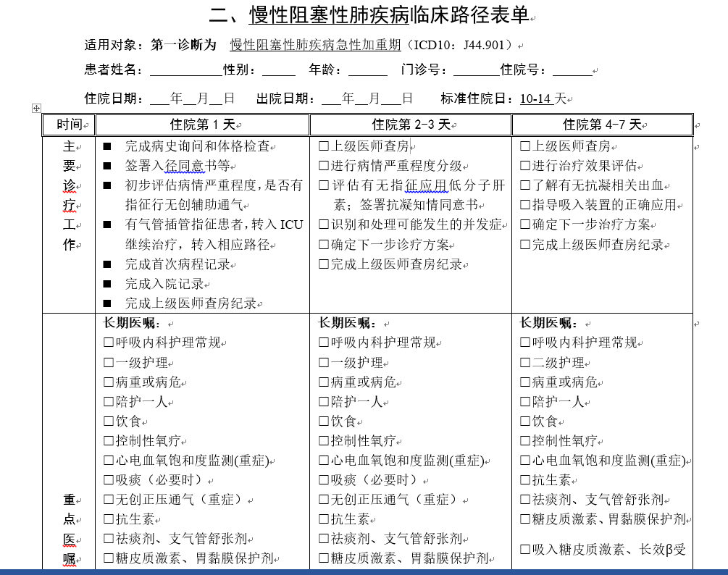Viewport: 728px width, 575px height.
Task: Check 抗生素 box in 住院第4-7天 column
Action: (x=525, y=480)
